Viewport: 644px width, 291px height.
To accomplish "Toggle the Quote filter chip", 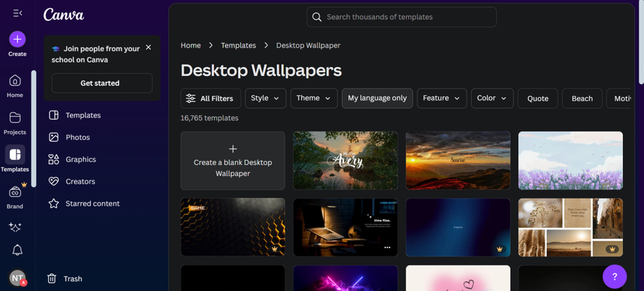I will tap(538, 99).
